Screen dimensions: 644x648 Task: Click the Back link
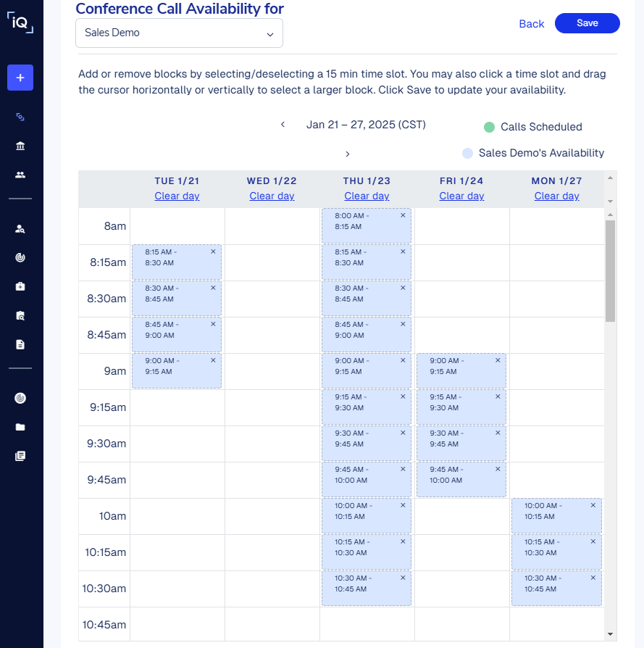coord(531,24)
